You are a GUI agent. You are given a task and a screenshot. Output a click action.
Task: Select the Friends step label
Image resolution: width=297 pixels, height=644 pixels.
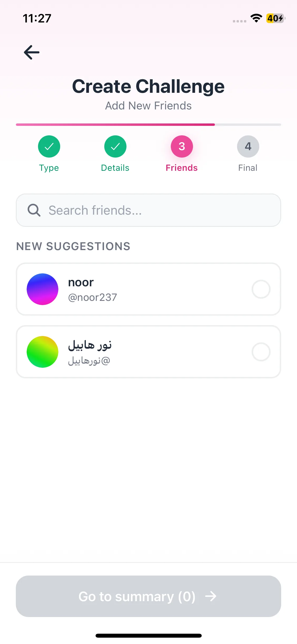point(182,168)
